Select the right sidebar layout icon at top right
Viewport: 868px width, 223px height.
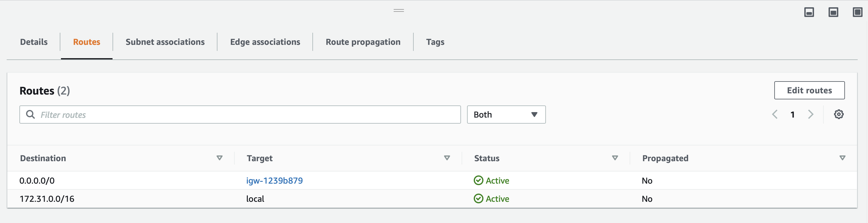[834, 12]
